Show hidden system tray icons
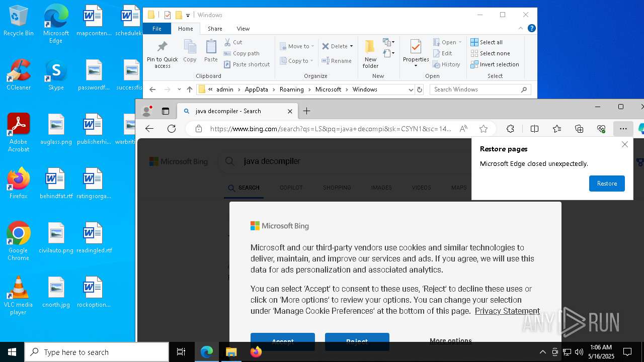 point(542,352)
